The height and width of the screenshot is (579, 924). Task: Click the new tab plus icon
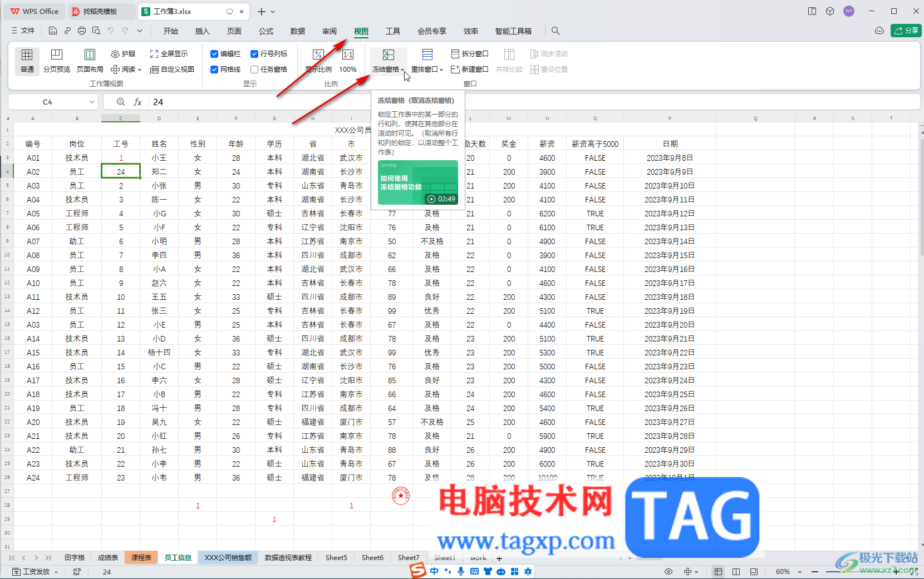click(x=262, y=12)
